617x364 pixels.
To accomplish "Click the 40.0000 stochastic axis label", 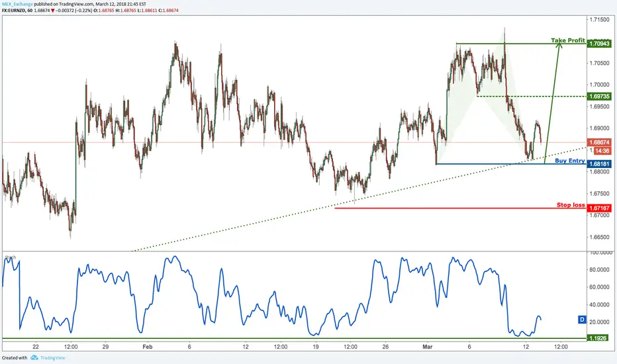I will click(x=600, y=304).
